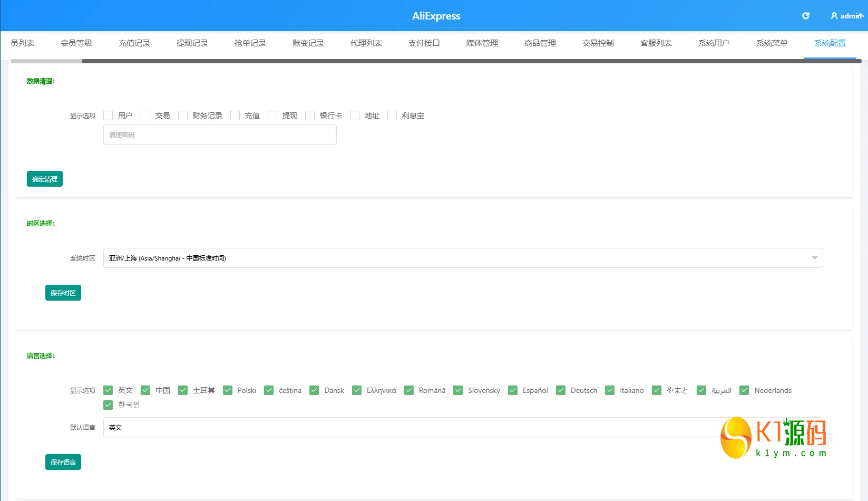868x501 pixels.
Task: Click the horizontal tab scrollbar
Action: (472, 61)
